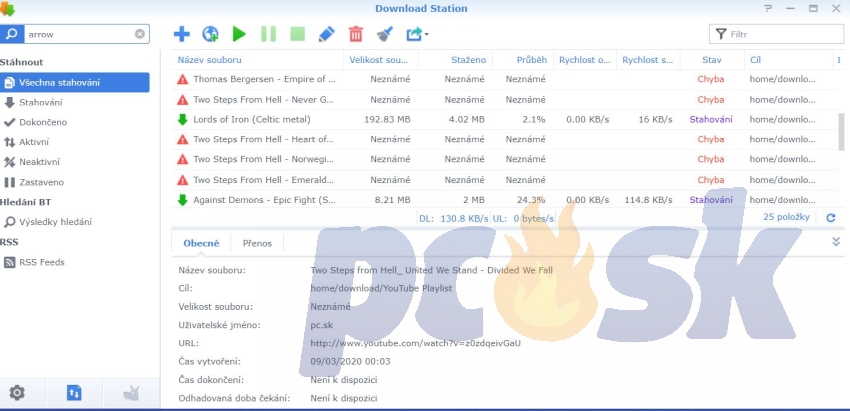850x411 pixels.
Task: Click the blue plus add download icon
Action: 181,34
